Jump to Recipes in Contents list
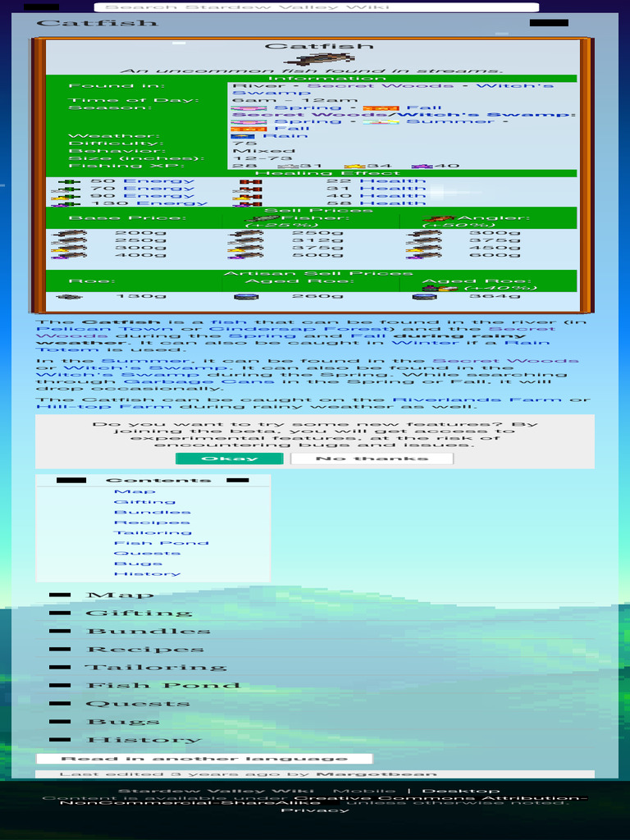Screen dimensions: 630x840 pyautogui.click(x=152, y=523)
